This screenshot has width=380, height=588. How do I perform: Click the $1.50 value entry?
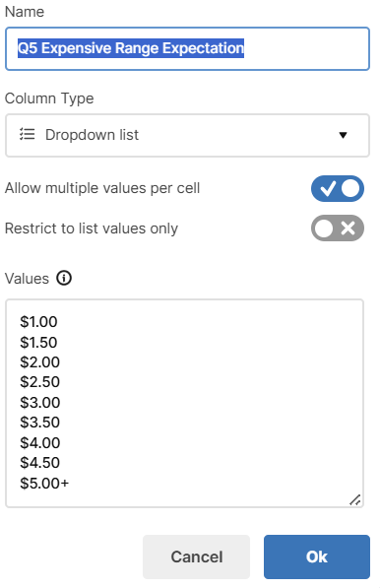38,343
